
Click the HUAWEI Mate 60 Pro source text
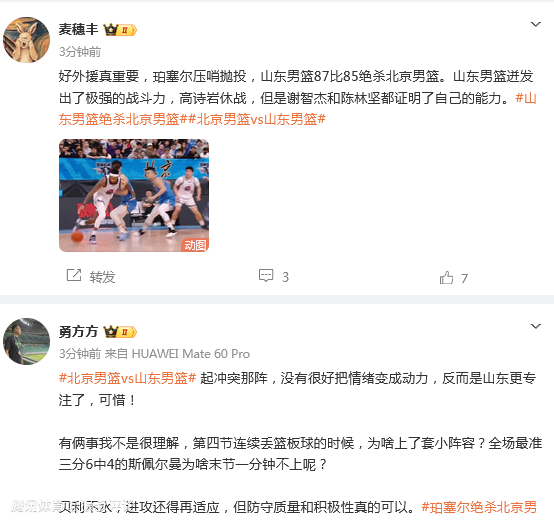(x=191, y=354)
